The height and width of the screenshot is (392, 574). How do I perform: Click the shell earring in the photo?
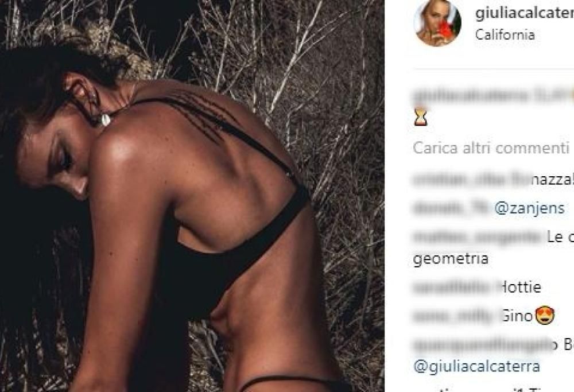[106, 119]
